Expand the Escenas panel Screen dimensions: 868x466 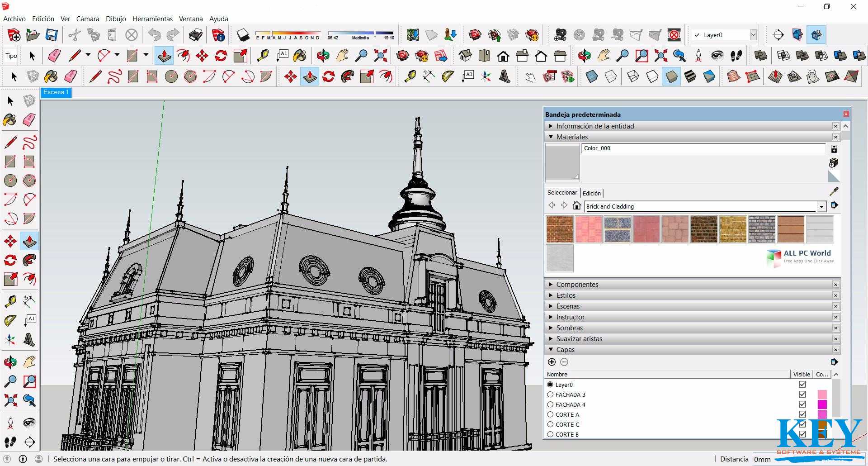pyautogui.click(x=551, y=306)
